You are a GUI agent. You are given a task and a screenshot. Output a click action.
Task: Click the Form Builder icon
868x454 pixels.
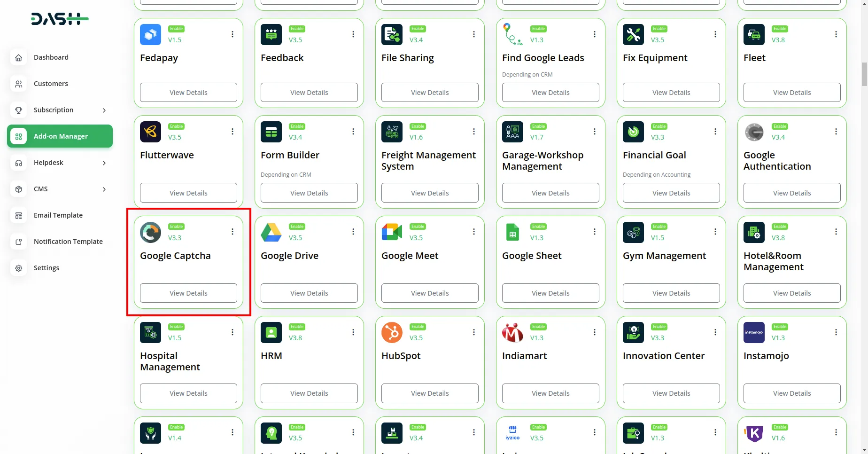click(271, 132)
